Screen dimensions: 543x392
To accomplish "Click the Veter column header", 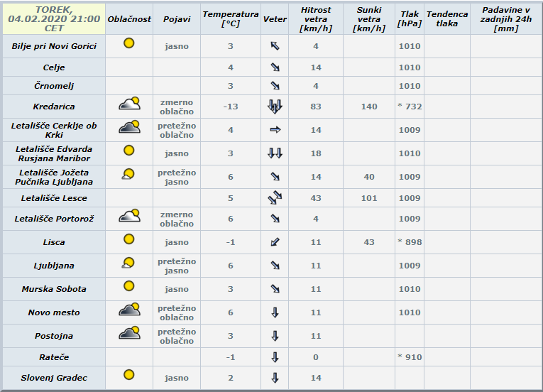I will coord(275,19).
